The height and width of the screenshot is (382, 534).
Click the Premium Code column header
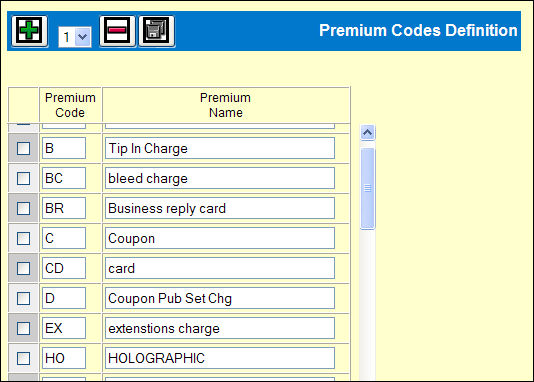[x=70, y=105]
